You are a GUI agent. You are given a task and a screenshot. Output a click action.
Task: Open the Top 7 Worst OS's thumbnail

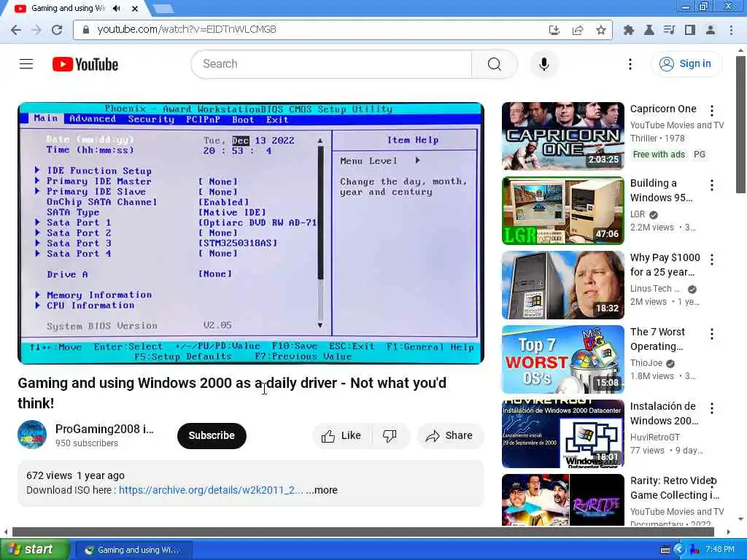point(562,359)
